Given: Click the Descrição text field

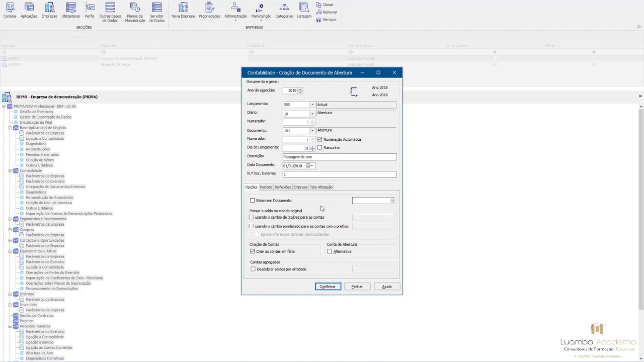Looking at the screenshot, I should click(340, 157).
